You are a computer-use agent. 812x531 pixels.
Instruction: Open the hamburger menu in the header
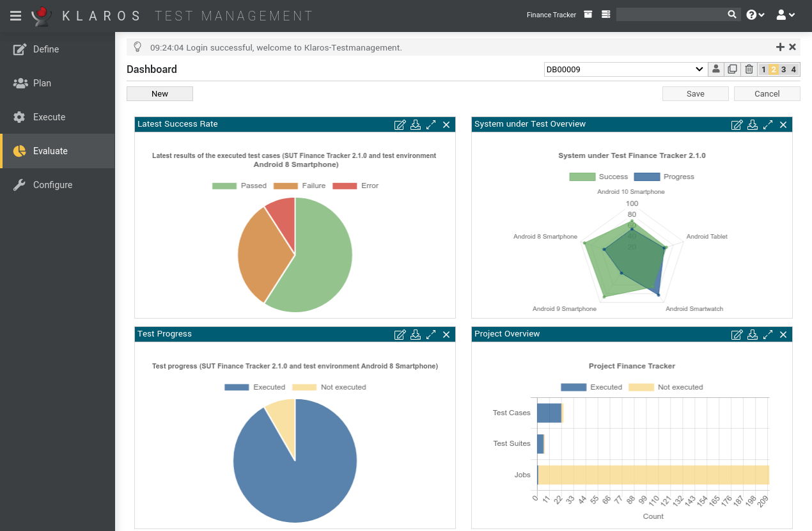pos(15,15)
